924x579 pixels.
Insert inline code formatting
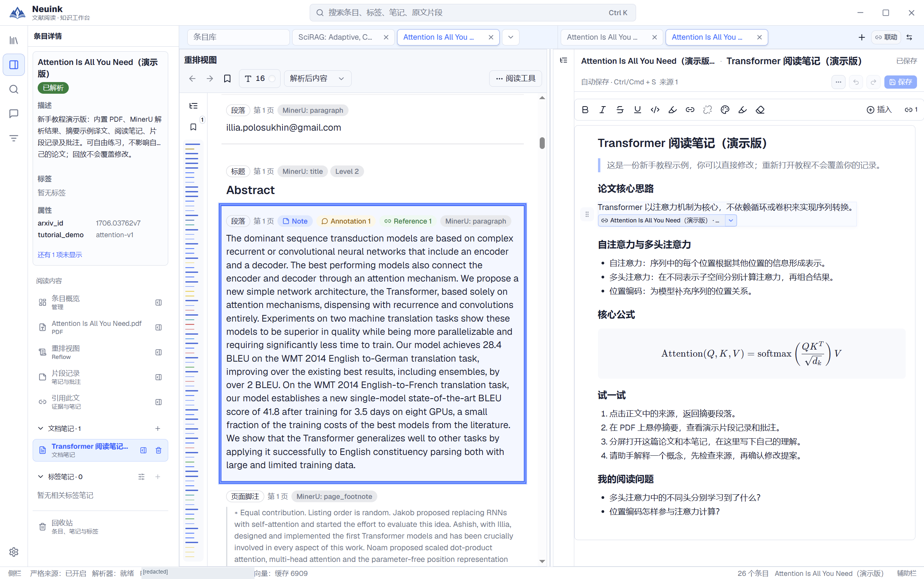655,110
